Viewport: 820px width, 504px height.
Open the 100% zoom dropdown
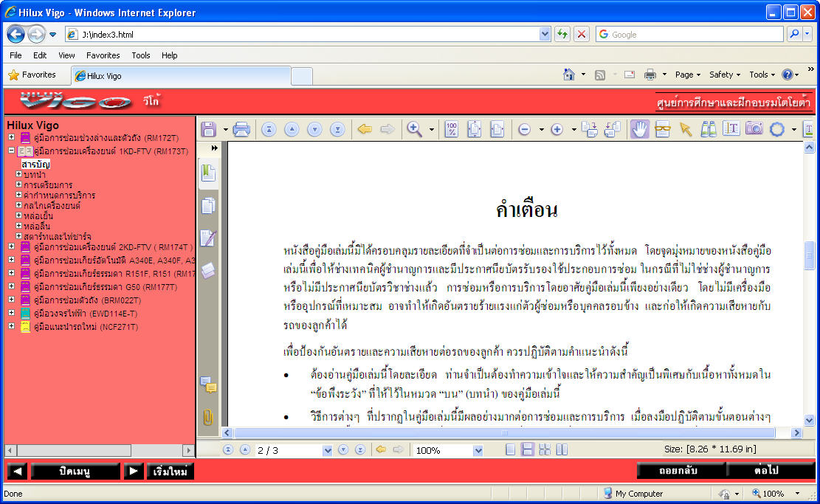[478, 450]
